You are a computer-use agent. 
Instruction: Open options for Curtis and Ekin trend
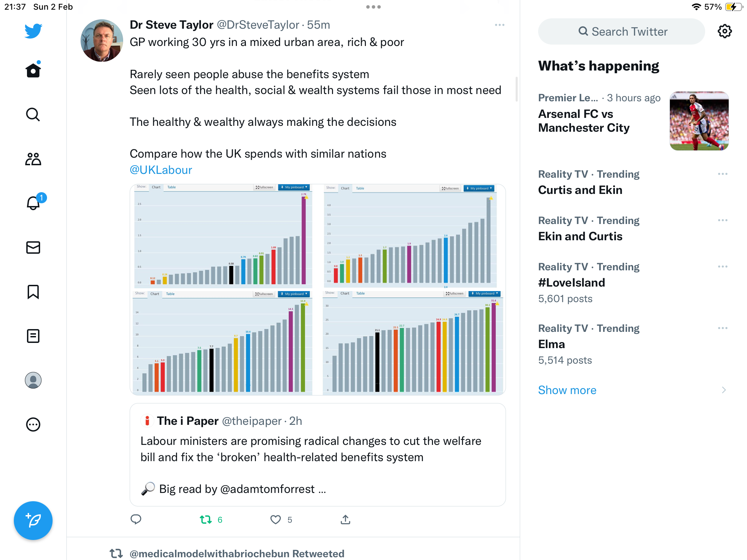(x=723, y=174)
